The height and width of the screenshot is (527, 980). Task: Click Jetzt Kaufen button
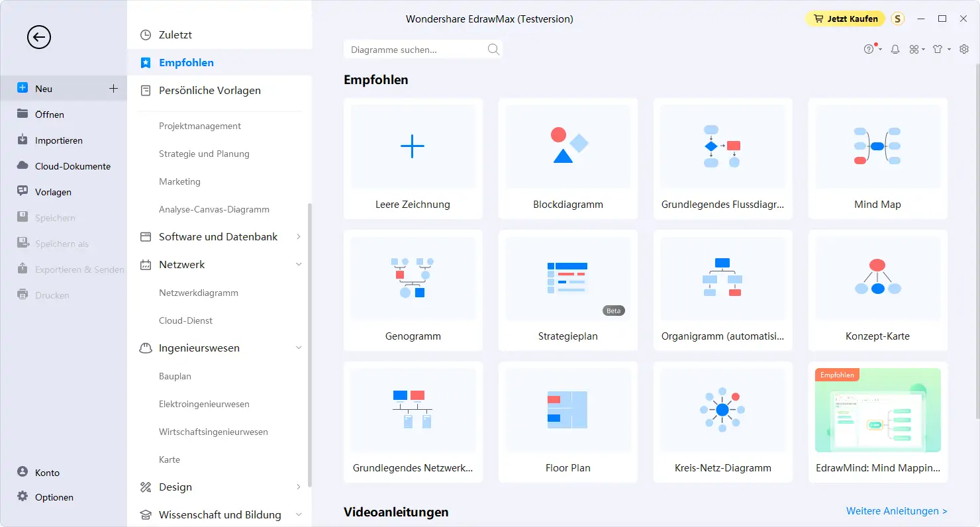click(x=846, y=19)
